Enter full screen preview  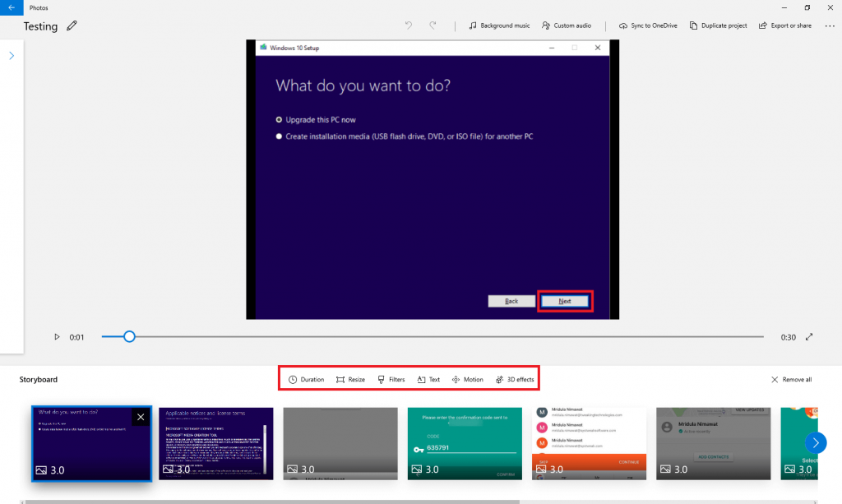pos(809,337)
